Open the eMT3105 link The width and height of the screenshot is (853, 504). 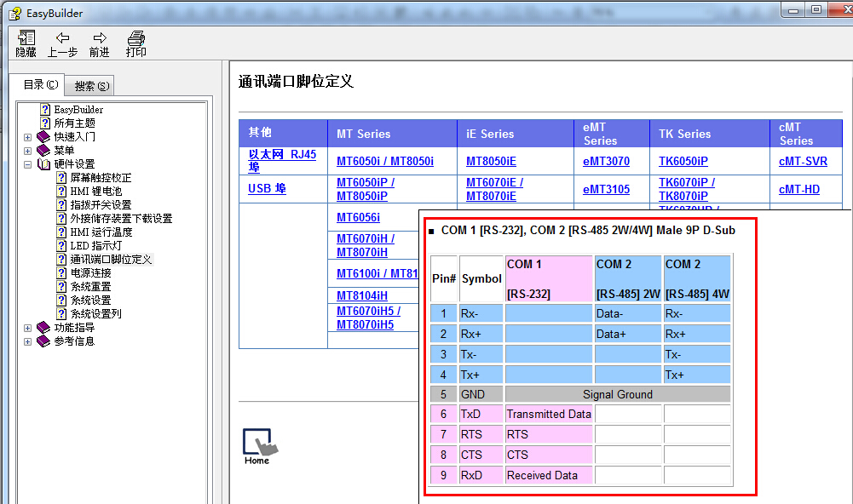(x=606, y=189)
